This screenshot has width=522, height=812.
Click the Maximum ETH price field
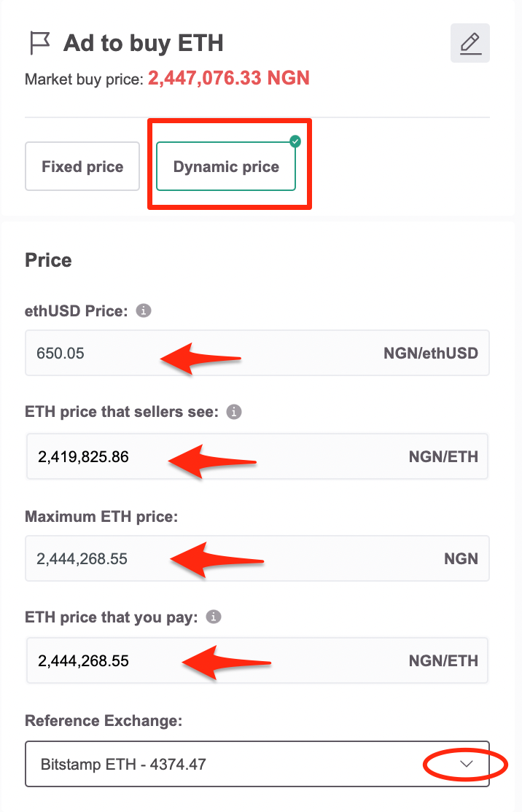coord(257,558)
